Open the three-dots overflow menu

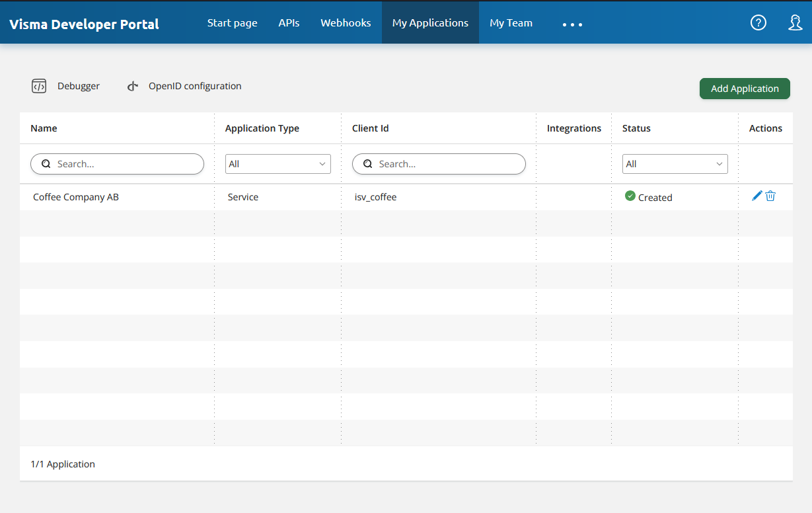point(572,24)
